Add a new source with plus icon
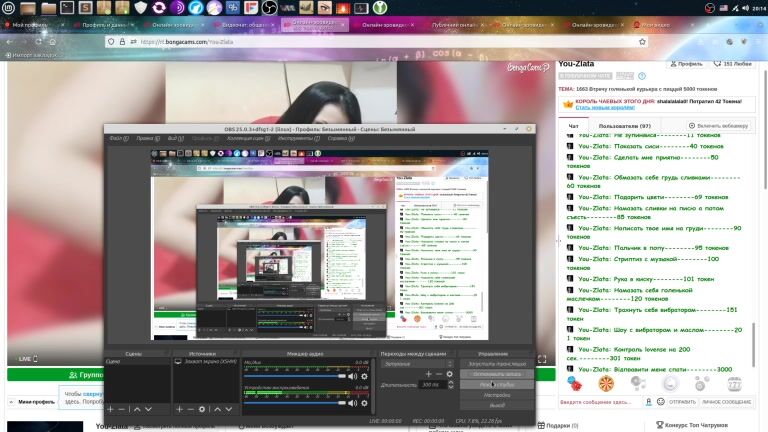 [180, 409]
